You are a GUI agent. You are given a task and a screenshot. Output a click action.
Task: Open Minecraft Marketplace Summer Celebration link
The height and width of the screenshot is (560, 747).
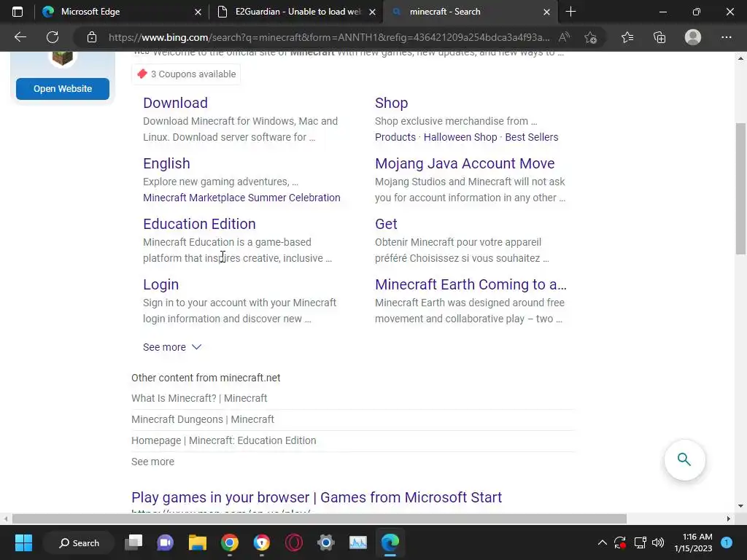(241, 198)
